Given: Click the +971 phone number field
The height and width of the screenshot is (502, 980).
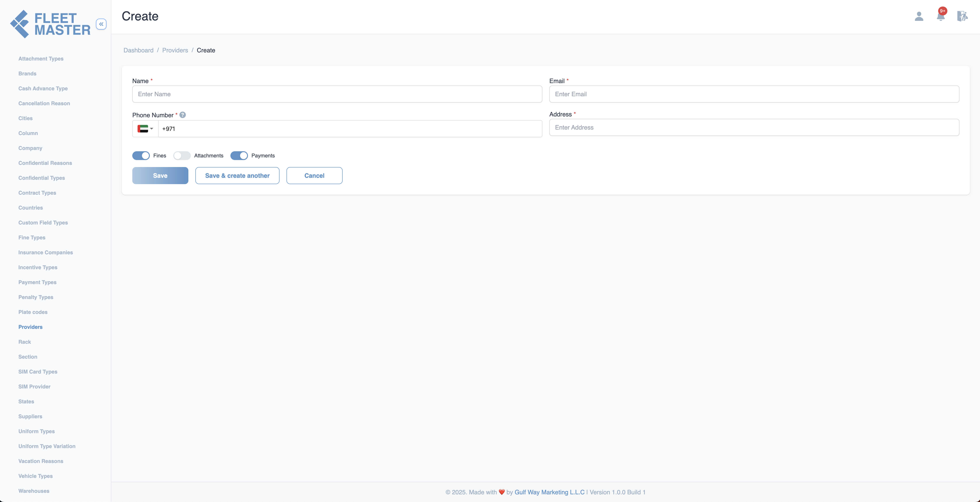Looking at the screenshot, I should 350,129.
